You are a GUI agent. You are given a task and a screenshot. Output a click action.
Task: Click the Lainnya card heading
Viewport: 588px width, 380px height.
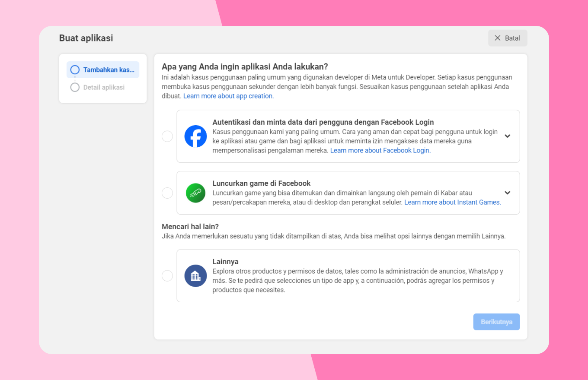click(x=225, y=262)
